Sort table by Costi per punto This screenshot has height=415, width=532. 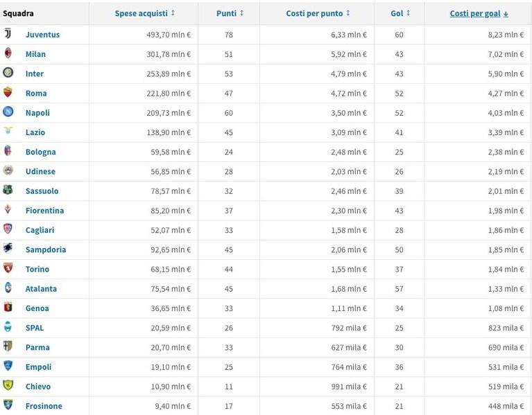coord(314,13)
